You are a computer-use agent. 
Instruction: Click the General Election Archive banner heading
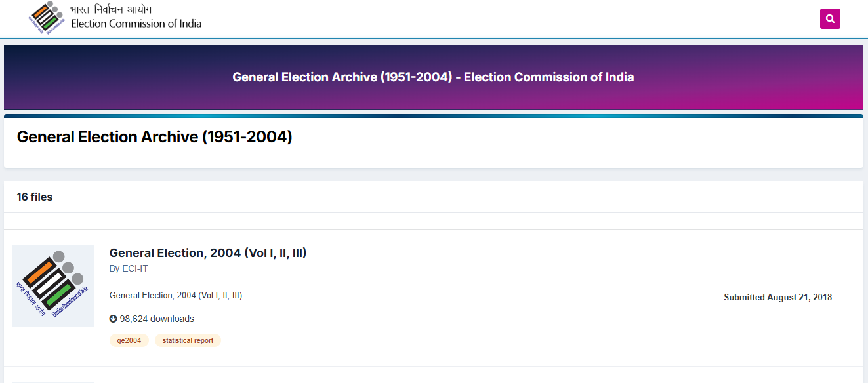[x=433, y=77]
